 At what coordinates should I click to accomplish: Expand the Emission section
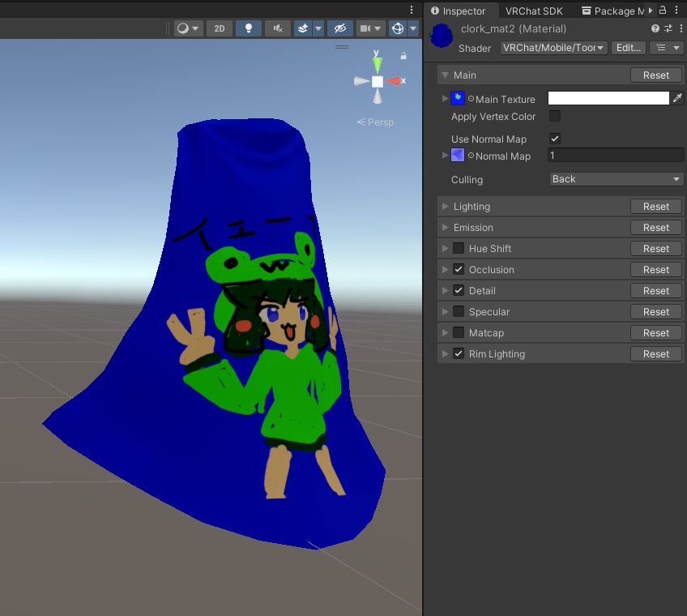click(445, 227)
